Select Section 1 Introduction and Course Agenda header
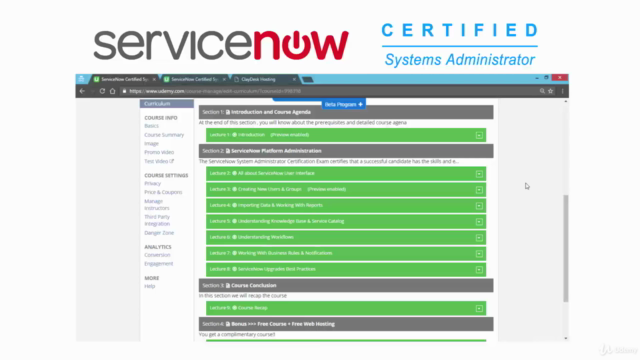 346,112
